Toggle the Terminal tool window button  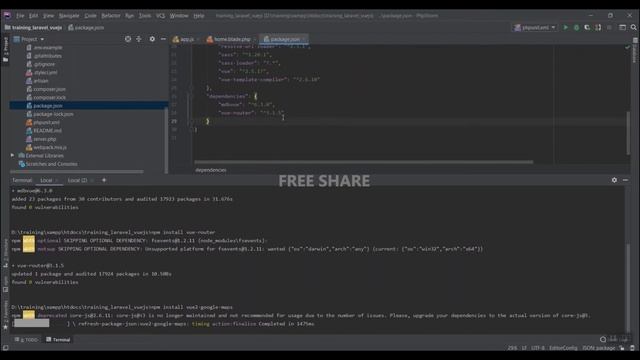[x=58, y=340]
